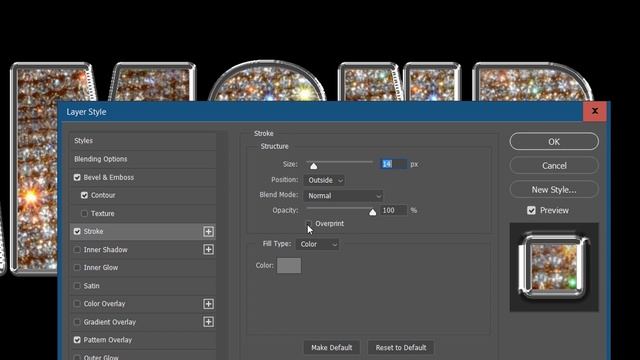Enable the Inner Shadow checkbox
This screenshot has width=640, height=360.
pos(77,249)
